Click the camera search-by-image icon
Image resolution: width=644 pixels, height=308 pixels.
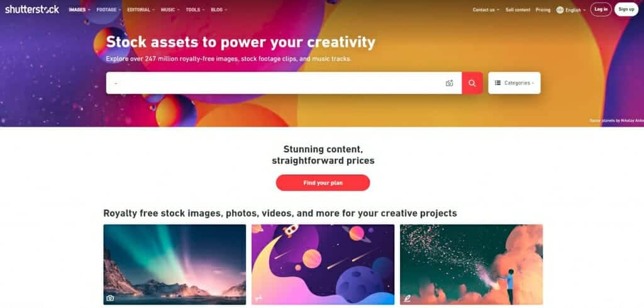(449, 83)
